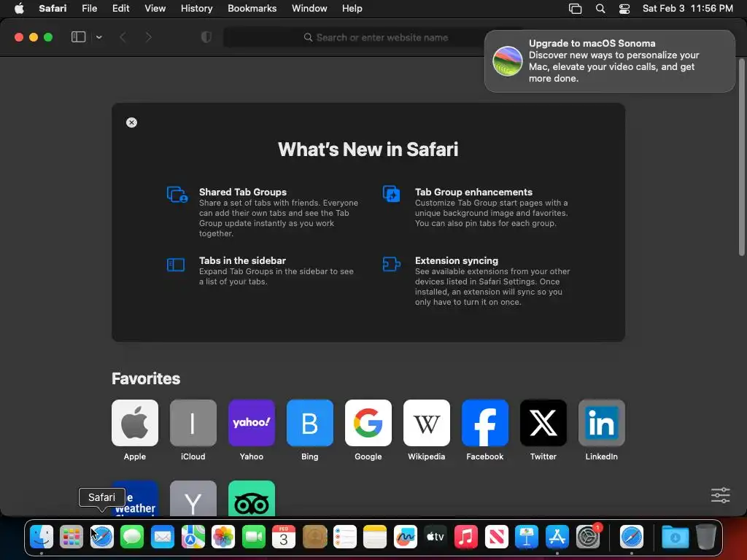The width and height of the screenshot is (747, 560).
Task: Open Maps from the dock
Action: 193,537
